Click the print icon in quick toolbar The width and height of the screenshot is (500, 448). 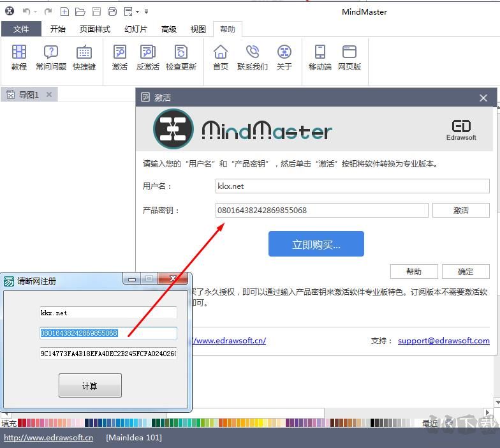[x=112, y=11]
